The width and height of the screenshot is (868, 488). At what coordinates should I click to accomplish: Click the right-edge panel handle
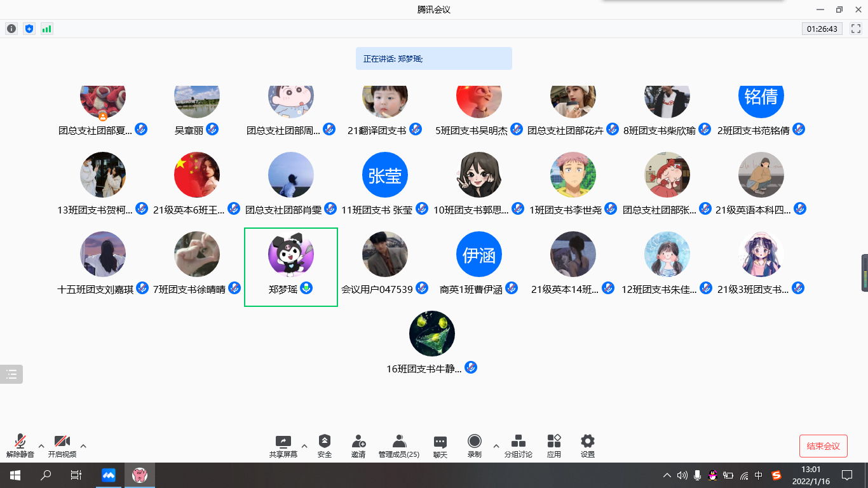coord(865,273)
